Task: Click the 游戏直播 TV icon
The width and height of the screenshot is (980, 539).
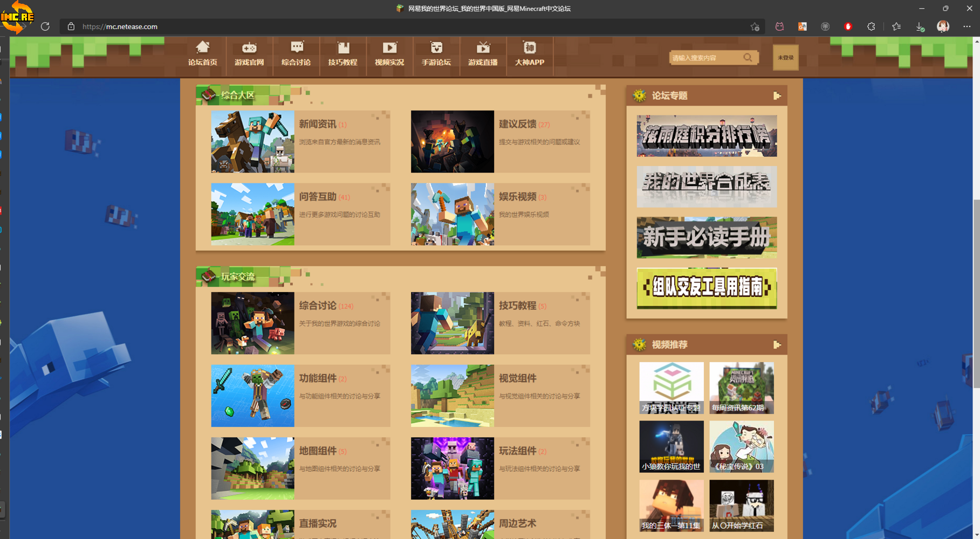Action: click(483, 48)
